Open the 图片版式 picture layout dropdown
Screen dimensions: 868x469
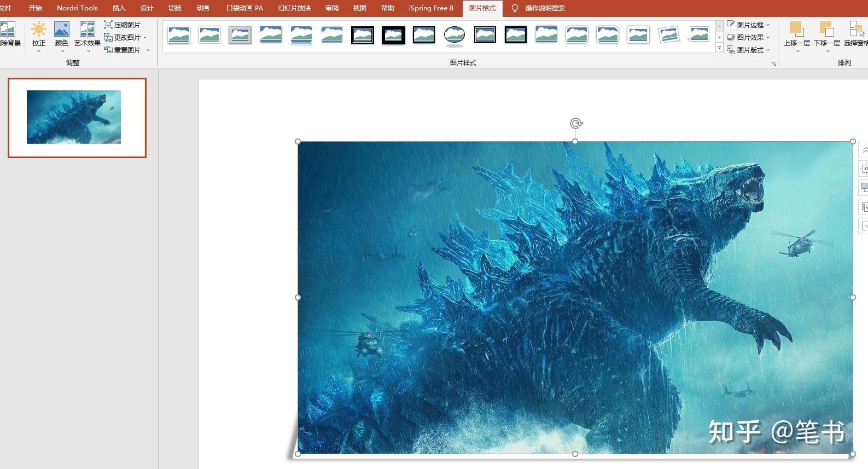tap(748, 50)
